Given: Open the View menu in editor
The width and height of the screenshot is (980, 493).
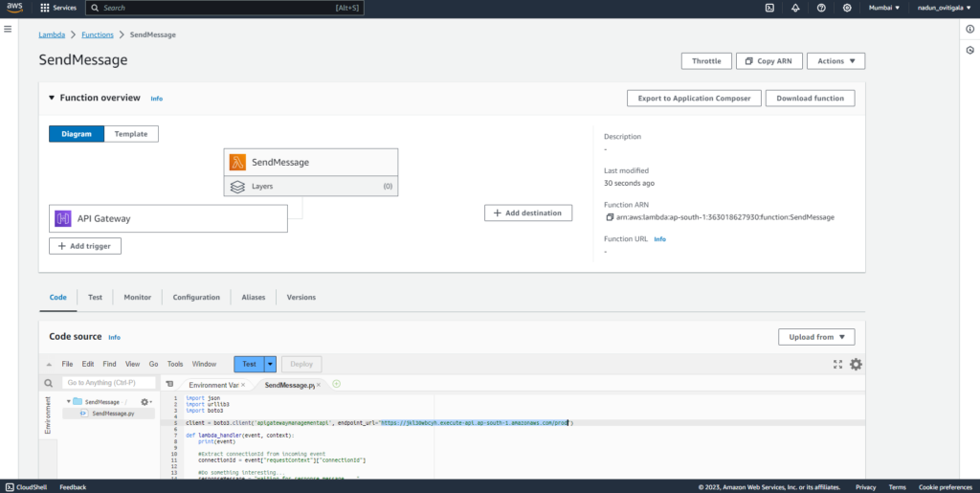Looking at the screenshot, I should pos(132,365).
